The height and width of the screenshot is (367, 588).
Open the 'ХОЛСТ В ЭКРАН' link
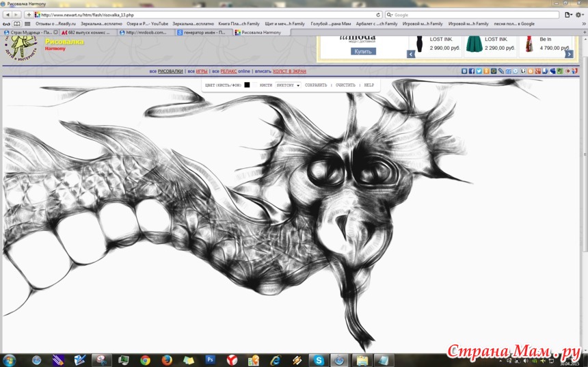289,71
